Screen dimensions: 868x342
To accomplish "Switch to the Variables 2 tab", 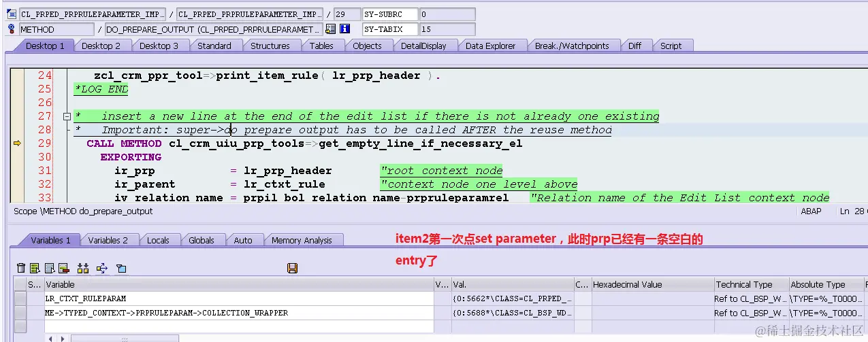I will coord(108,240).
